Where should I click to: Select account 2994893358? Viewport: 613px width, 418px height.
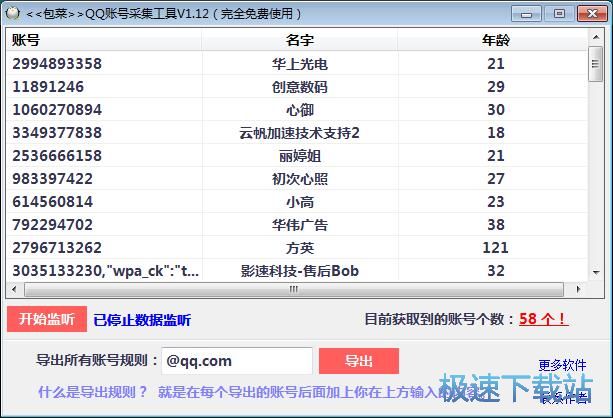[57, 64]
